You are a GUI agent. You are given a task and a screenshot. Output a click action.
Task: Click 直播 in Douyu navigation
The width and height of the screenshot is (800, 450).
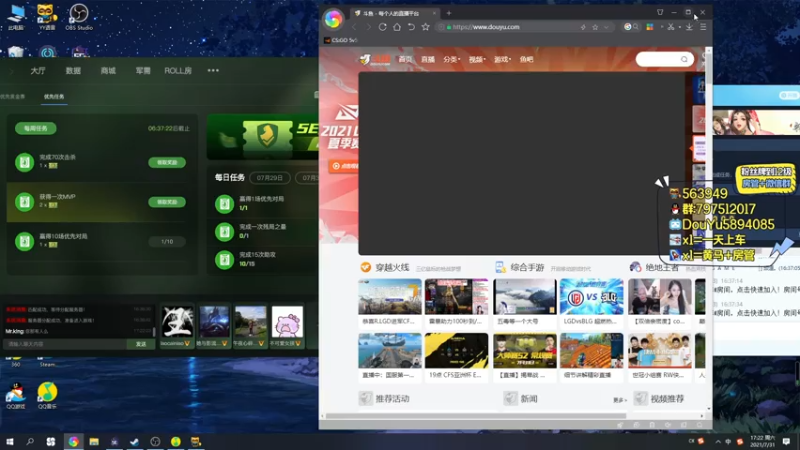(x=428, y=60)
